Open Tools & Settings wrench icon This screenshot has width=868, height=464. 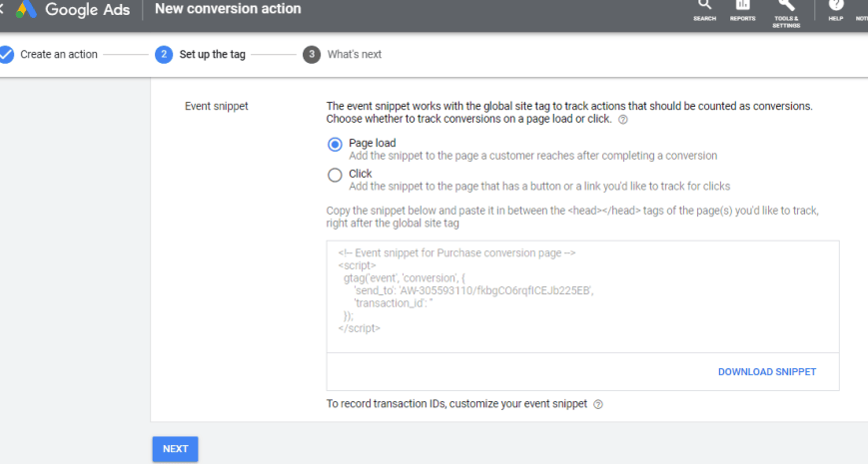[x=786, y=6]
